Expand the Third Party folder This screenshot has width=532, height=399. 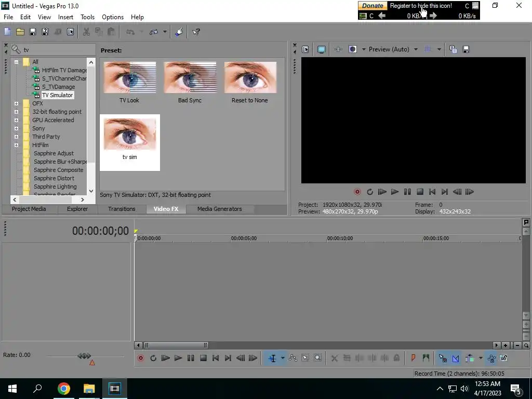tap(16, 137)
